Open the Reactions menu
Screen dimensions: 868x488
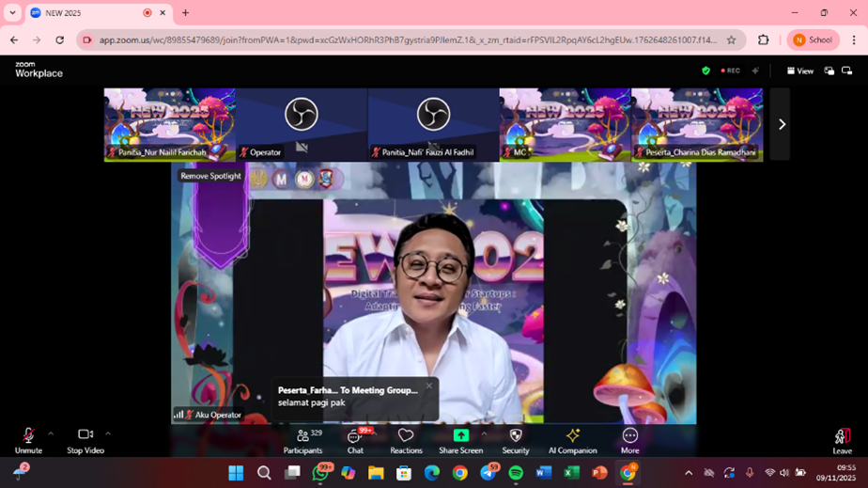pos(406,439)
